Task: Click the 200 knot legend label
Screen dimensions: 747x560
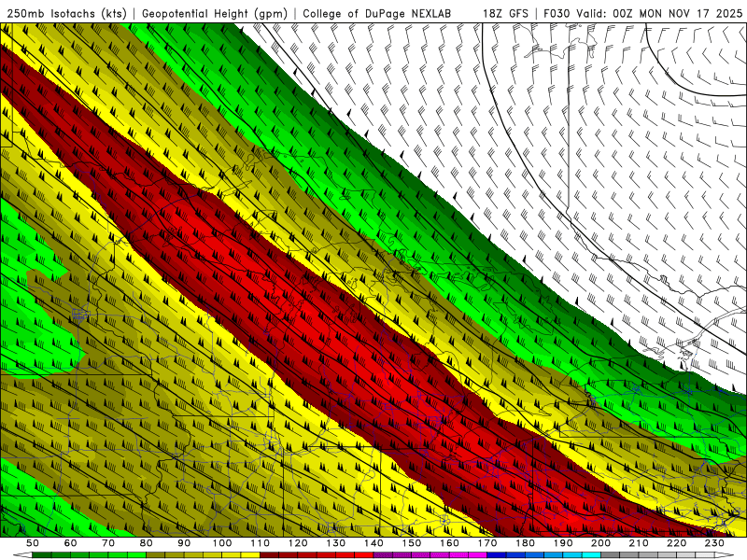Action: click(601, 543)
